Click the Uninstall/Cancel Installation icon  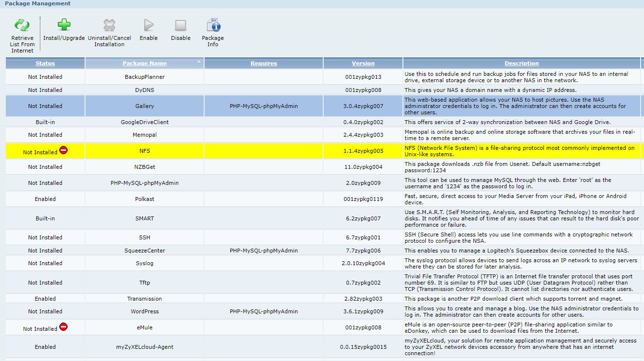point(109,25)
